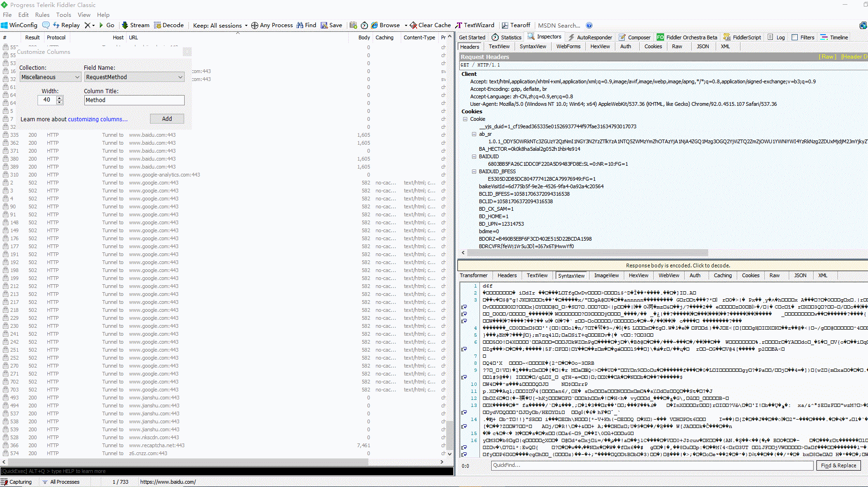Click All Processes filter in status bar
Viewport: 868px width, 487px height.
(x=61, y=482)
